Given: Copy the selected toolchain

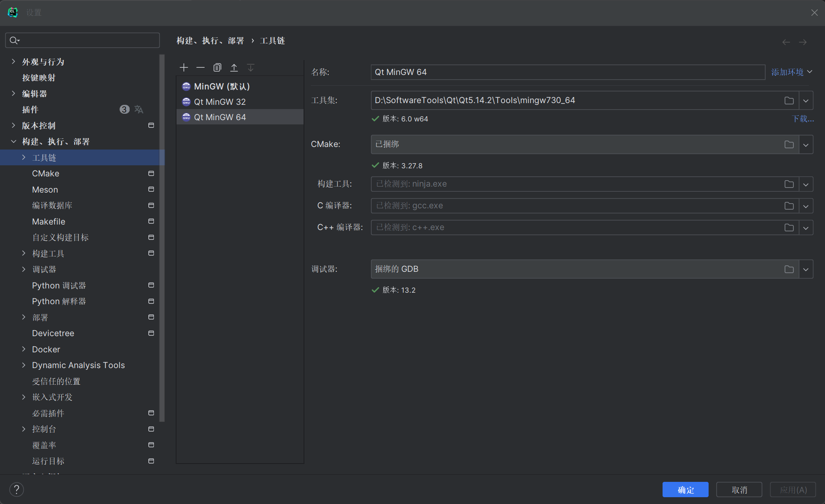Looking at the screenshot, I should (217, 67).
